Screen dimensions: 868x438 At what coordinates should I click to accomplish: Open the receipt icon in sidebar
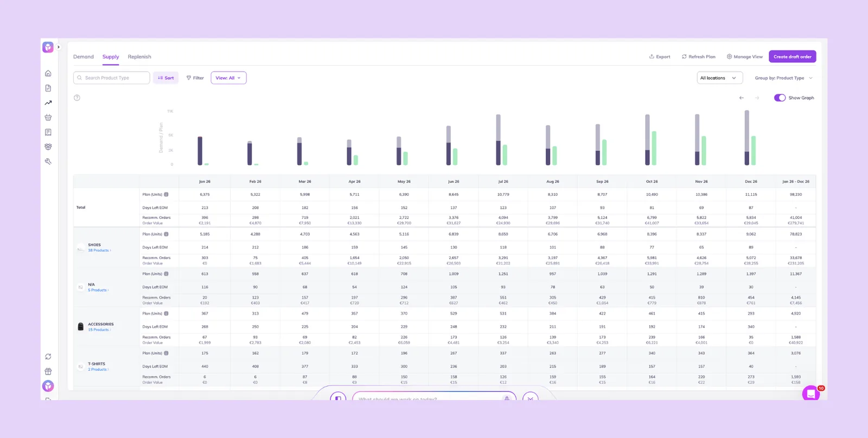[48, 132]
